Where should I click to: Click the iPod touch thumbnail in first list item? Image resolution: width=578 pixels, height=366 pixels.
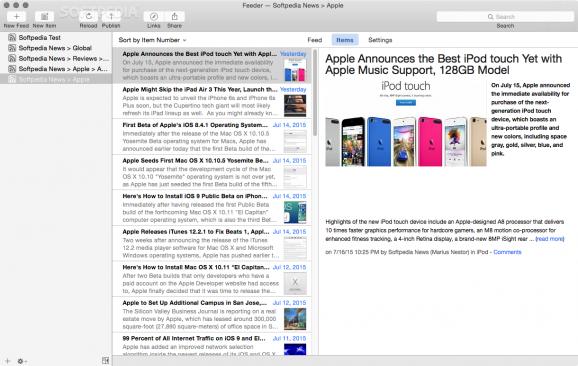tap(295, 70)
